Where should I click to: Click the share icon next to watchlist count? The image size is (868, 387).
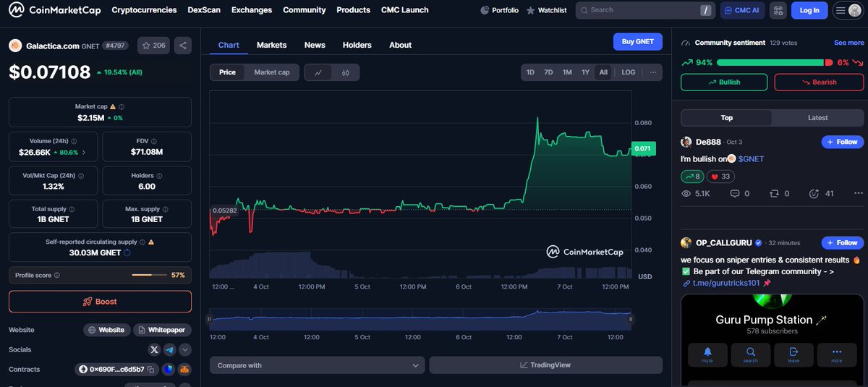tap(183, 46)
